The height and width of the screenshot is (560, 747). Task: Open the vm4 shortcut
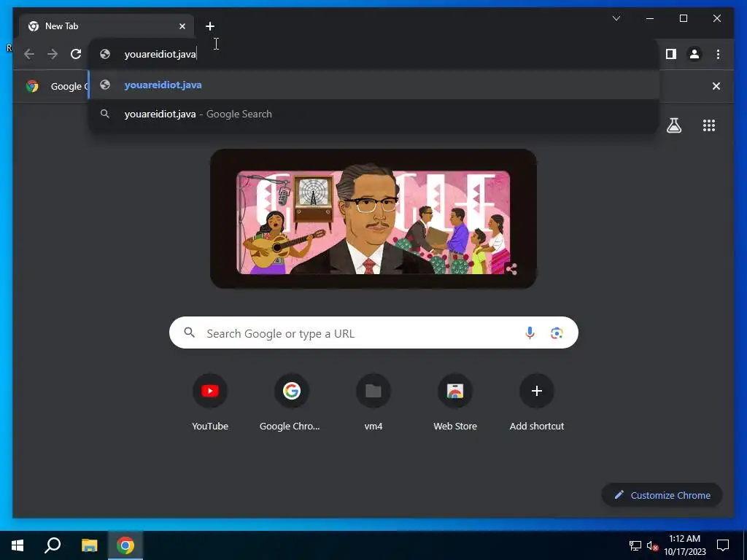[x=373, y=402]
